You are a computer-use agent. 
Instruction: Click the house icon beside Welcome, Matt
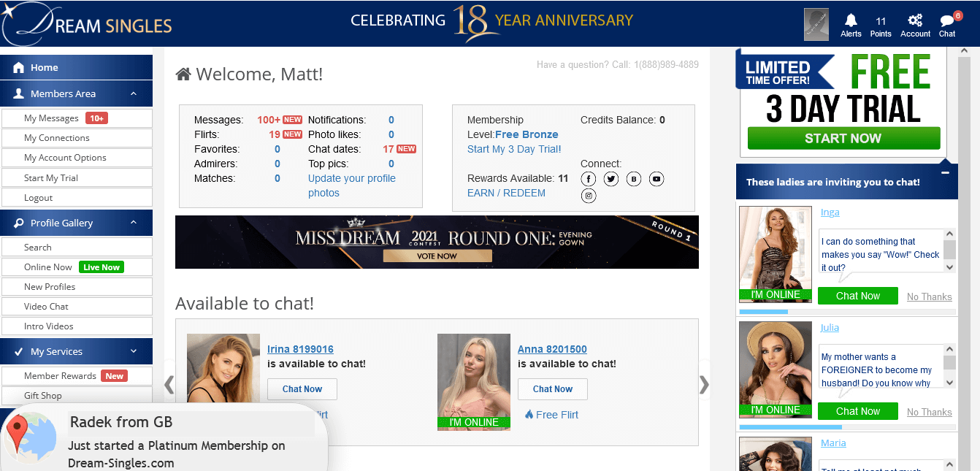[183, 74]
